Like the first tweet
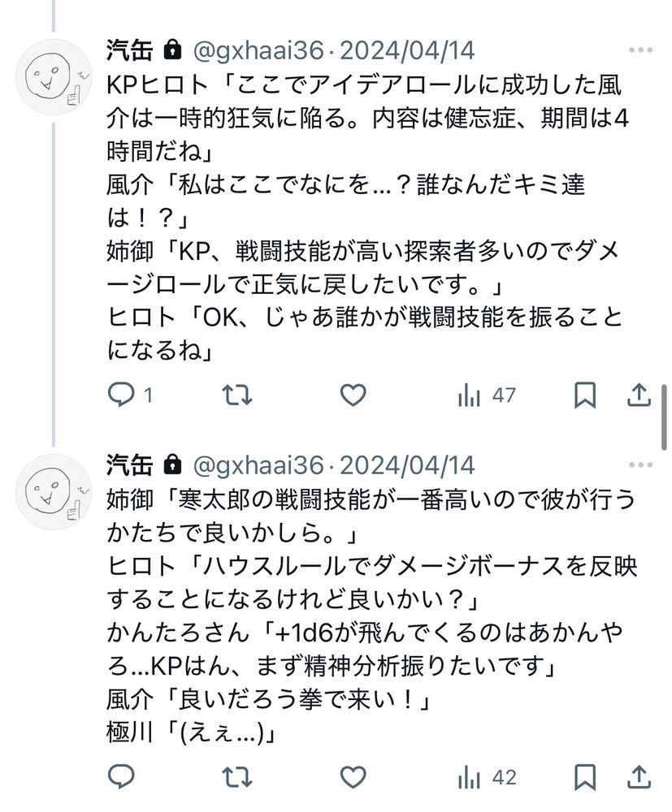This screenshot has height=812, width=672. pyautogui.click(x=353, y=395)
